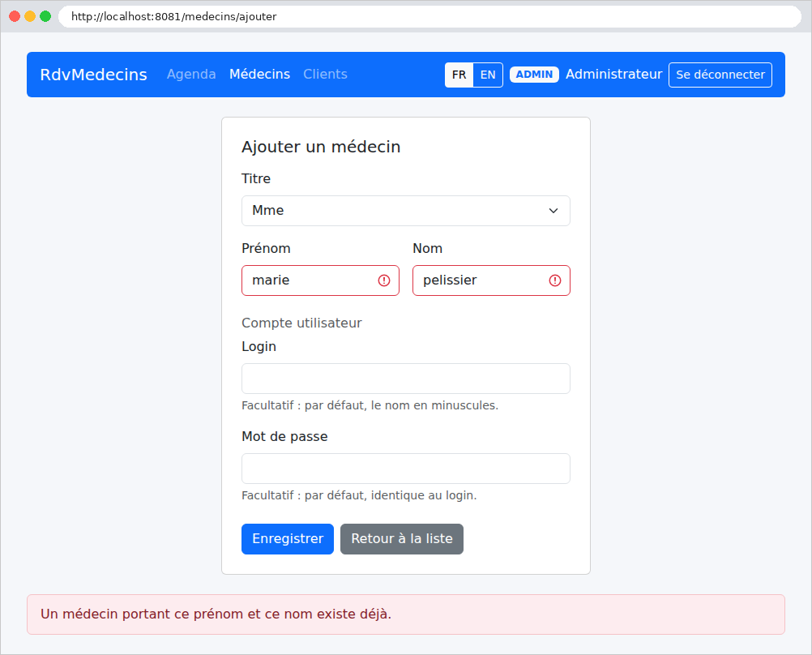Image resolution: width=812 pixels, height=655 pixels.
Task: Focus the Mot de passe field
Action: coord(405,469)
